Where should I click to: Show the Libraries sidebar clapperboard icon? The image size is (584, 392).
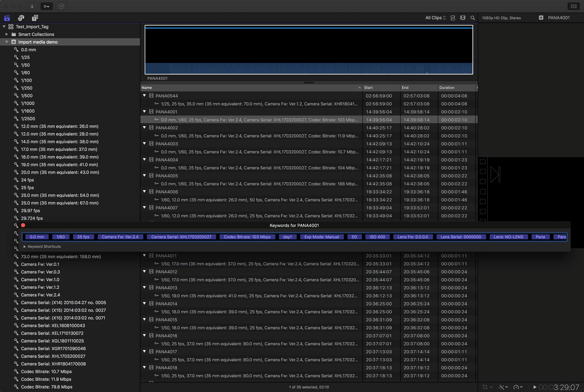tap(7, 18)
